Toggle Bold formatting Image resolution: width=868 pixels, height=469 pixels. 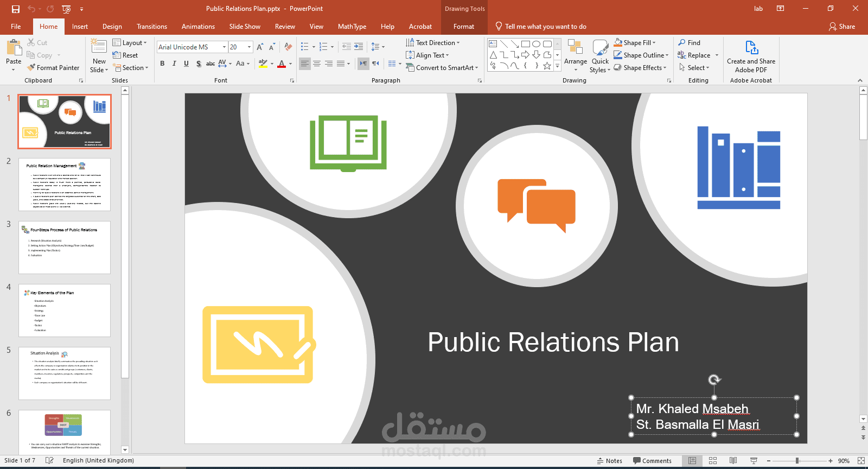point(162,64)
